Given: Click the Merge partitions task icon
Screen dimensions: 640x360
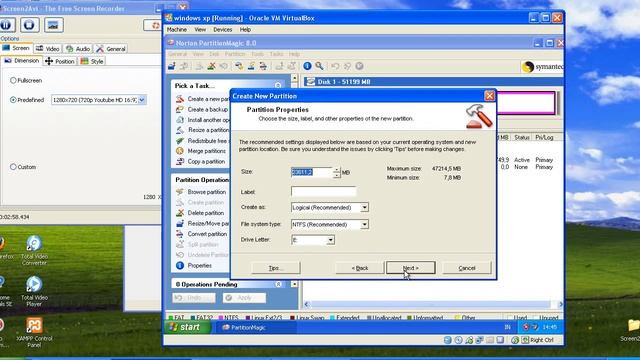Looking at the screenshot, I should 180,151.
